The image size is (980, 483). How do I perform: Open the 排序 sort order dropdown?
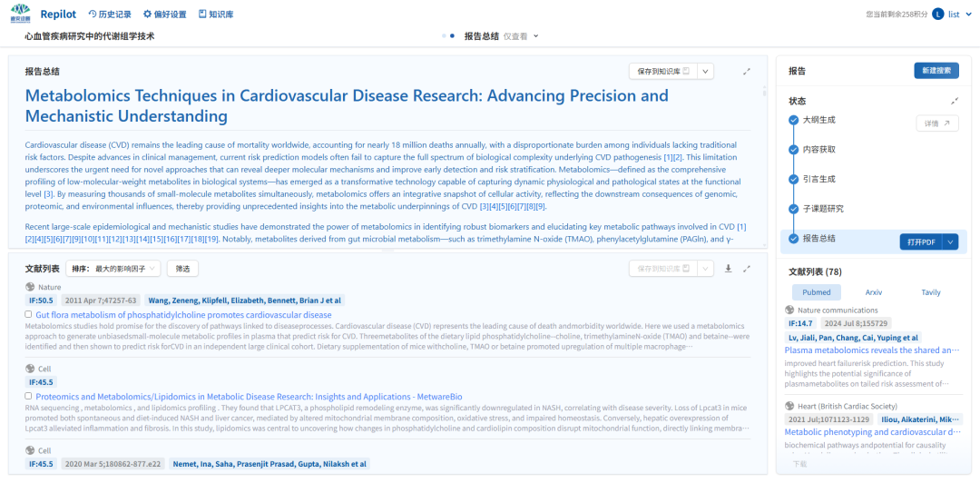115,269
